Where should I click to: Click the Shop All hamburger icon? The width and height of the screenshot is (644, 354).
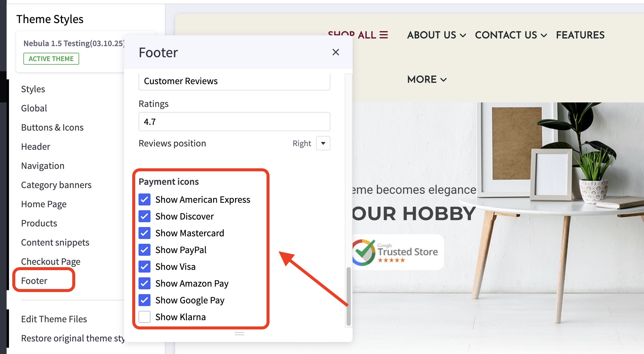[383, 35]
